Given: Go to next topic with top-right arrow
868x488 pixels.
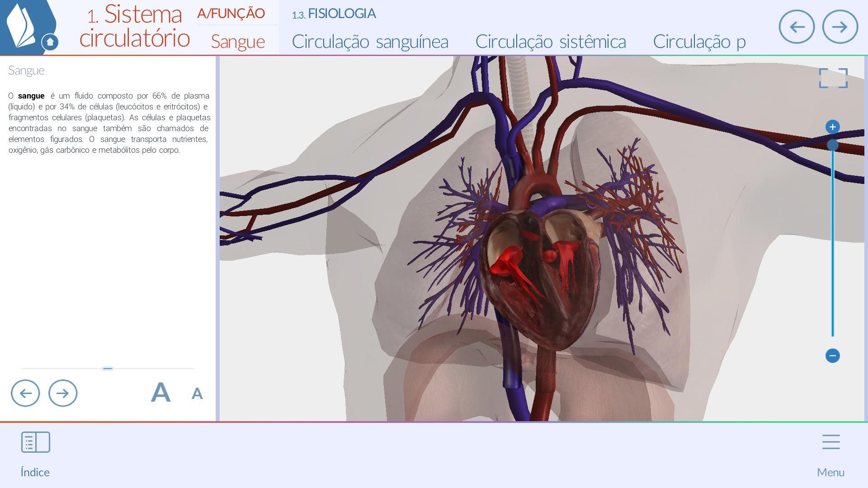Looking at the screenshot, I should pos(840,27).
